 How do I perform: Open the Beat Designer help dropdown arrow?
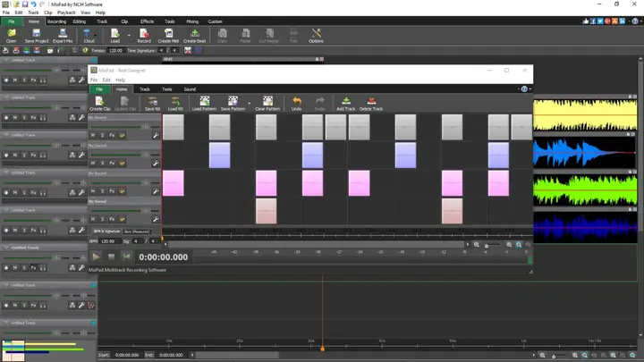point(530,89)
